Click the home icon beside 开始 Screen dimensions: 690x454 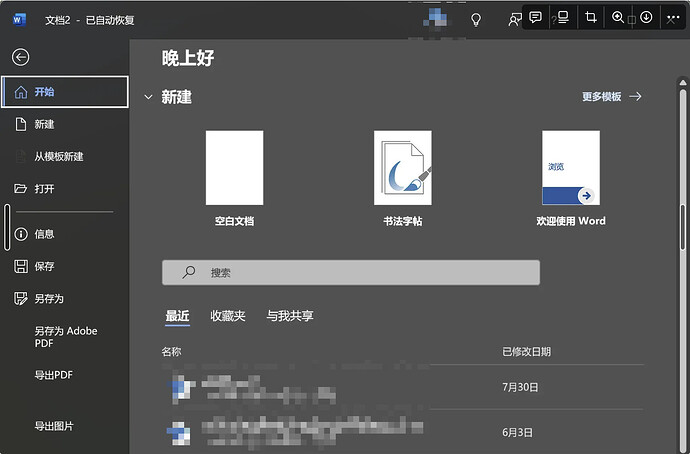(x=21, y=92)
